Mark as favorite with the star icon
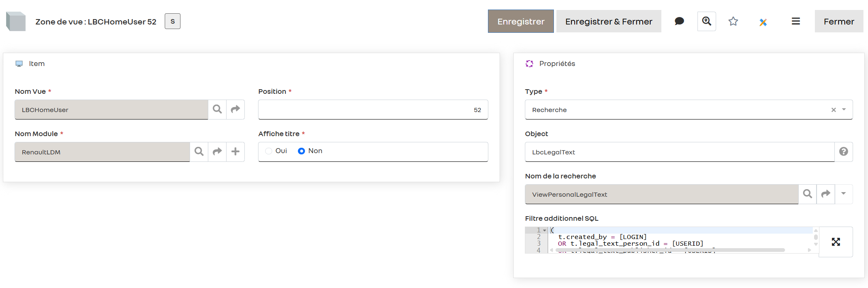The width and height of the screenshot is (868, 288). (733, 21)
